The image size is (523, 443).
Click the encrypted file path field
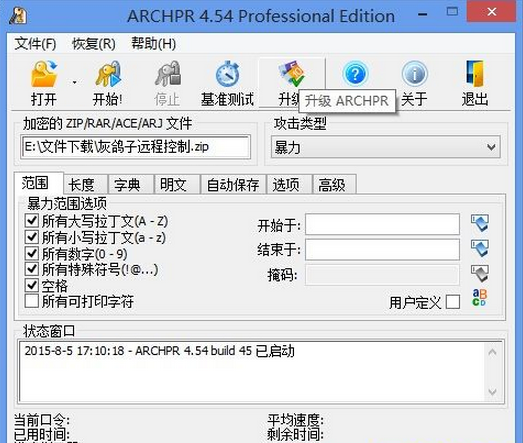coord(135,147)
